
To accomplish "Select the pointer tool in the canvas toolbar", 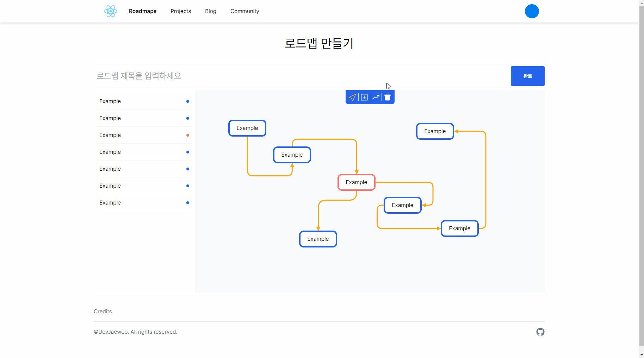I will coord(352,97).
